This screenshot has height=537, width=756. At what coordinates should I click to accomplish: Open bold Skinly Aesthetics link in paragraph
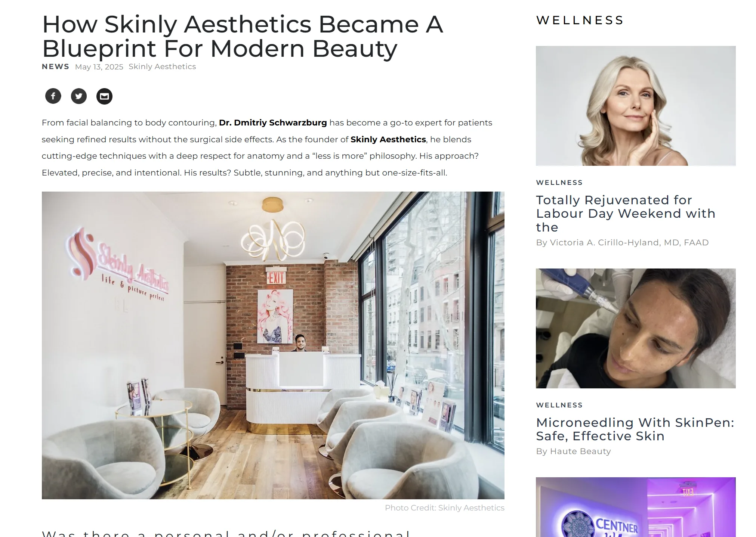(x=388, y=139)
